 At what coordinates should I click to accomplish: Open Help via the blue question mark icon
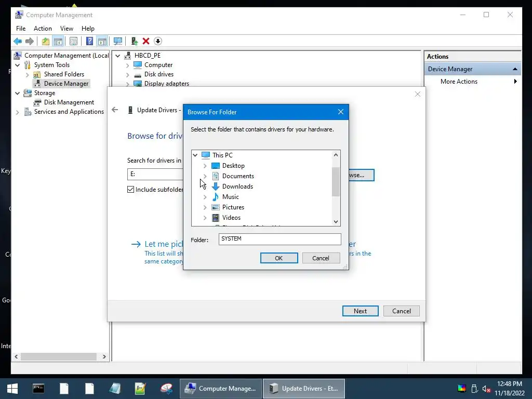[x=89, y=42]
